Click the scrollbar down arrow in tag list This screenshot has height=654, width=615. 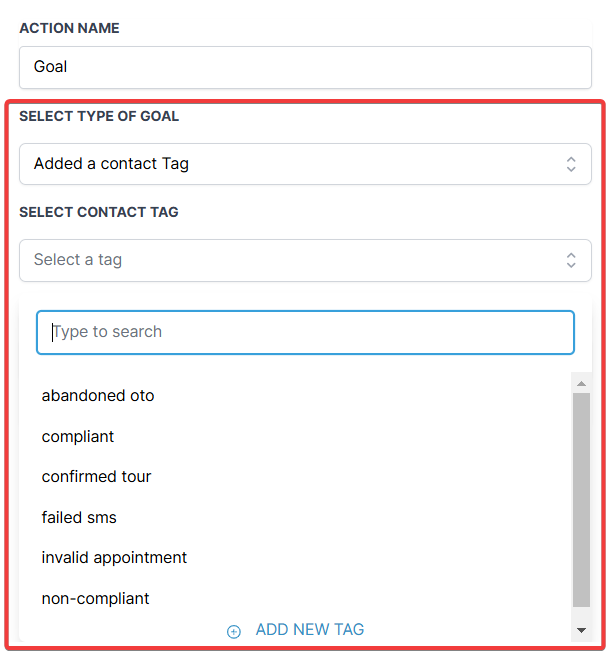581,630
